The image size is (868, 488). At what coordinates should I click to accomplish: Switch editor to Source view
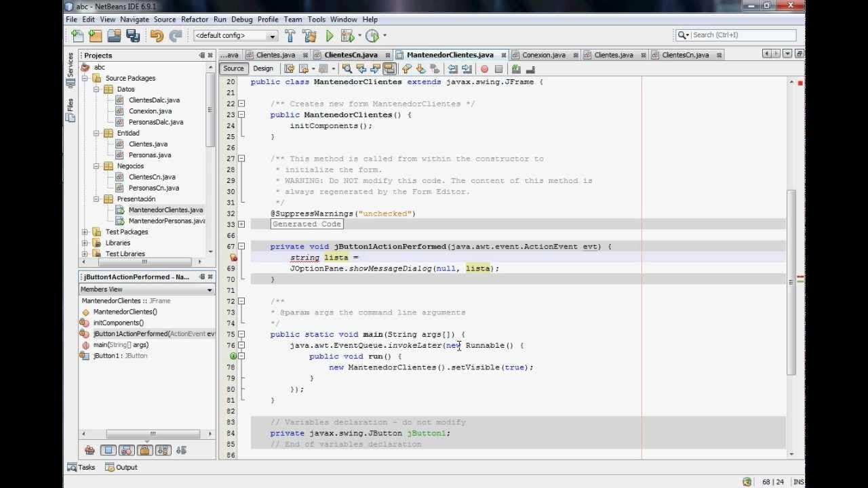click(x=233, y=68)
